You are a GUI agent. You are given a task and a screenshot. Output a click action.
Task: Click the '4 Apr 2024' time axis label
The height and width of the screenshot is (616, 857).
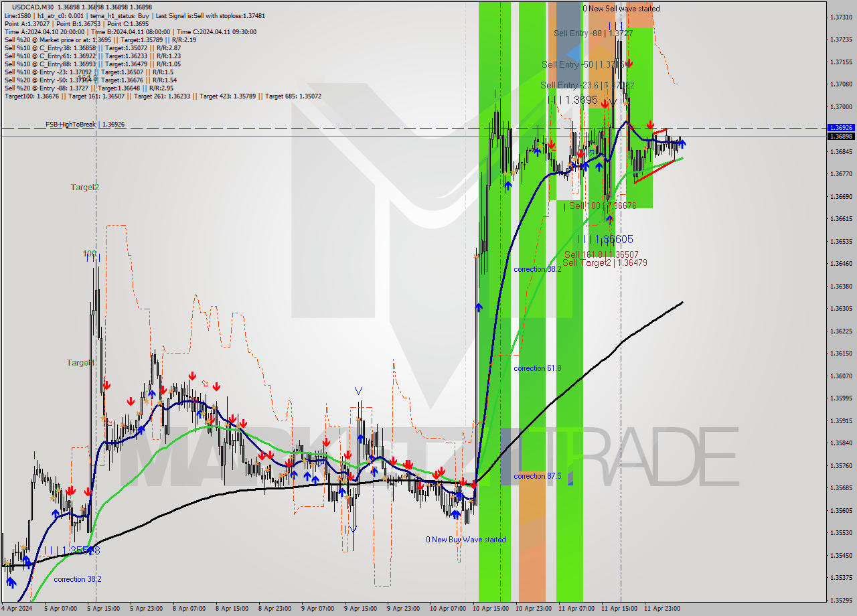point(18,609)
